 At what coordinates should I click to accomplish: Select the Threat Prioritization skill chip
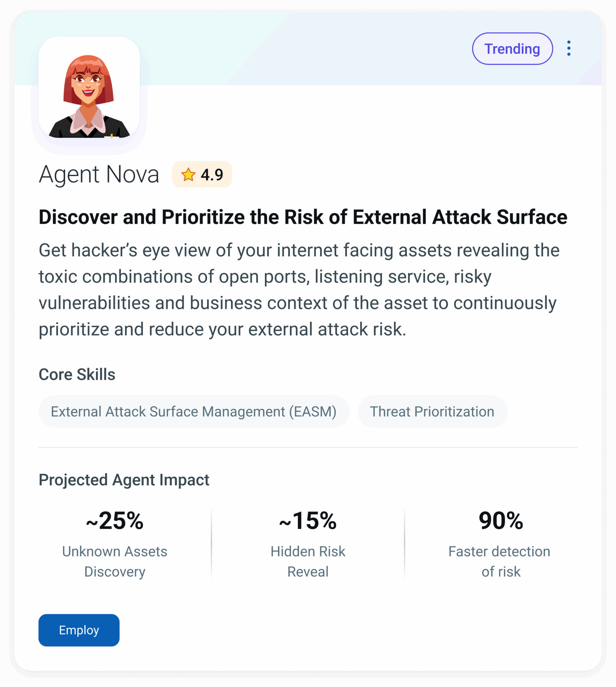(x=432, y=411)
